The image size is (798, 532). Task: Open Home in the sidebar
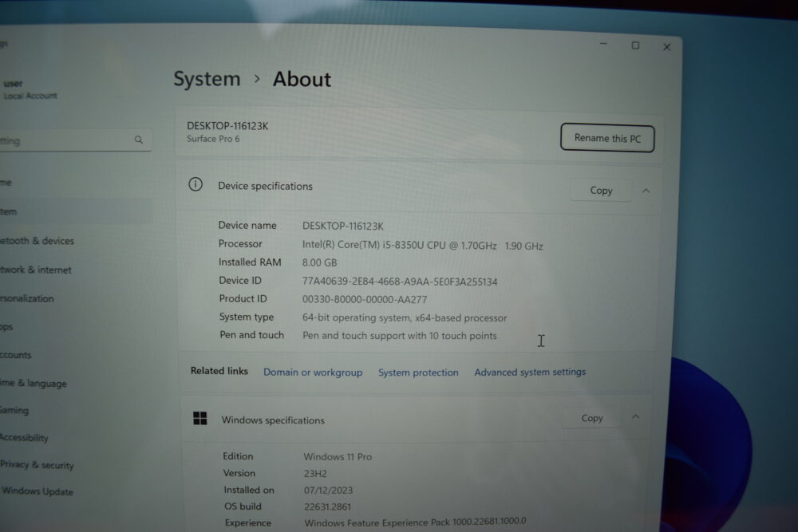(6, 183)
